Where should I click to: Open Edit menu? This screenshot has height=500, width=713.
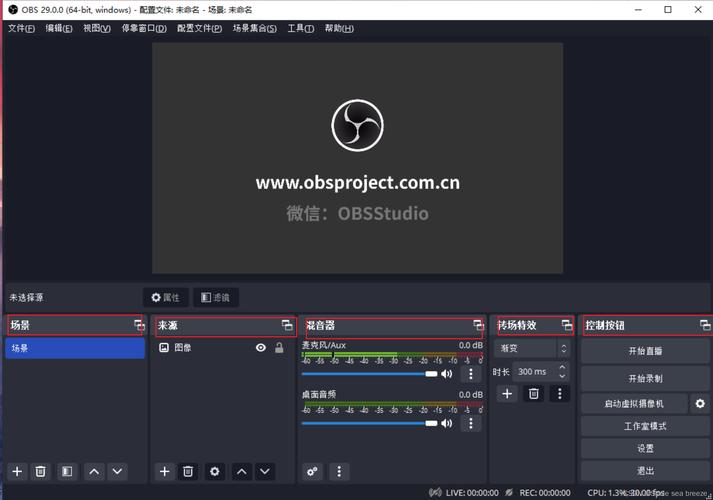(59, 28)
